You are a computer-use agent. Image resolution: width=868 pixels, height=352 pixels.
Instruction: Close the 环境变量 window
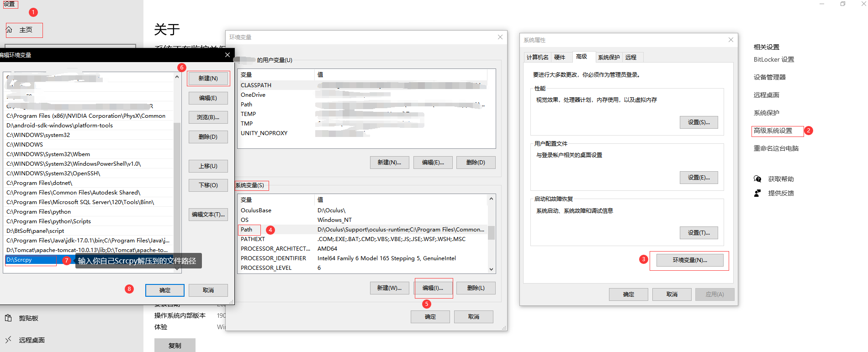pos(500,37)
